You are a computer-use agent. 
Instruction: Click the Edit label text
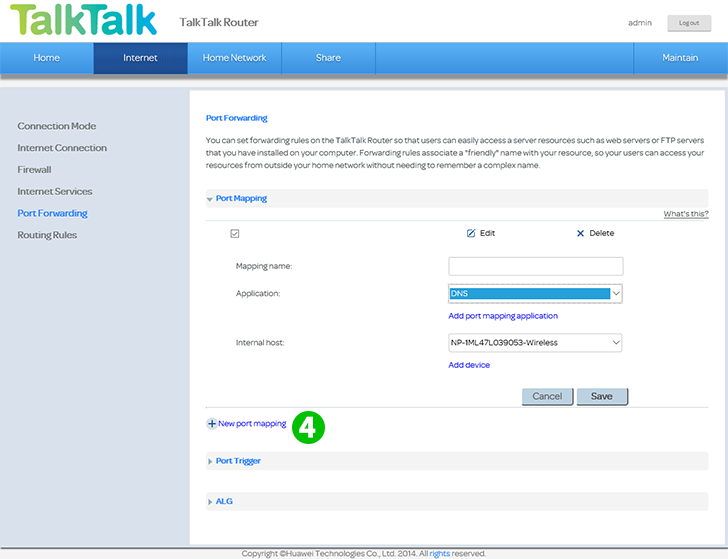(x=488, y=233)
